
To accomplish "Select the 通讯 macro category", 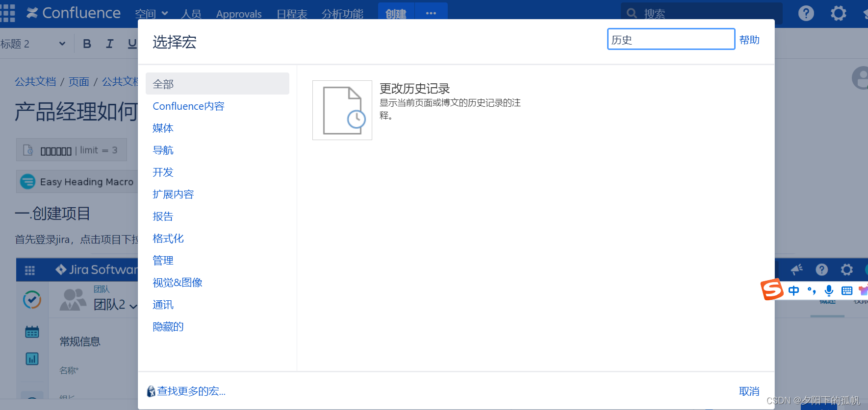I will tap(163, 305).
